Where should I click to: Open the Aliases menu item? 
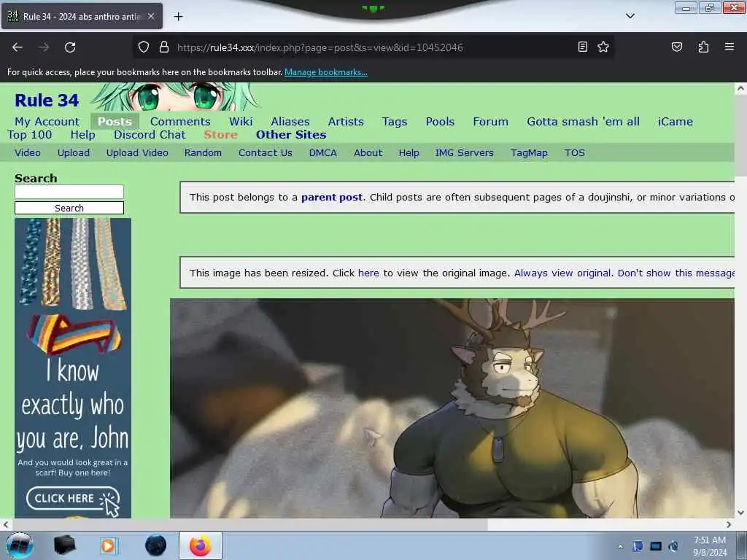(x=290, y=122)
